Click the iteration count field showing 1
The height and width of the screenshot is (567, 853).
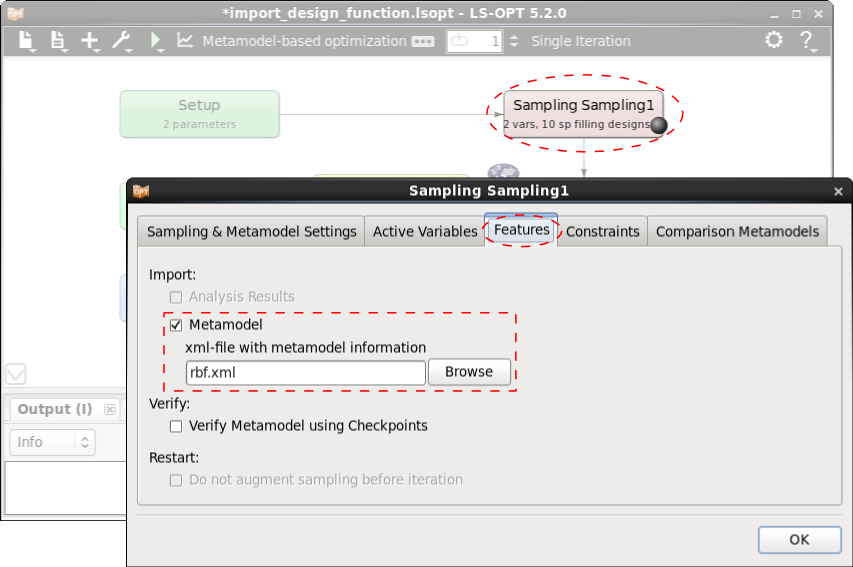(474, 41)
